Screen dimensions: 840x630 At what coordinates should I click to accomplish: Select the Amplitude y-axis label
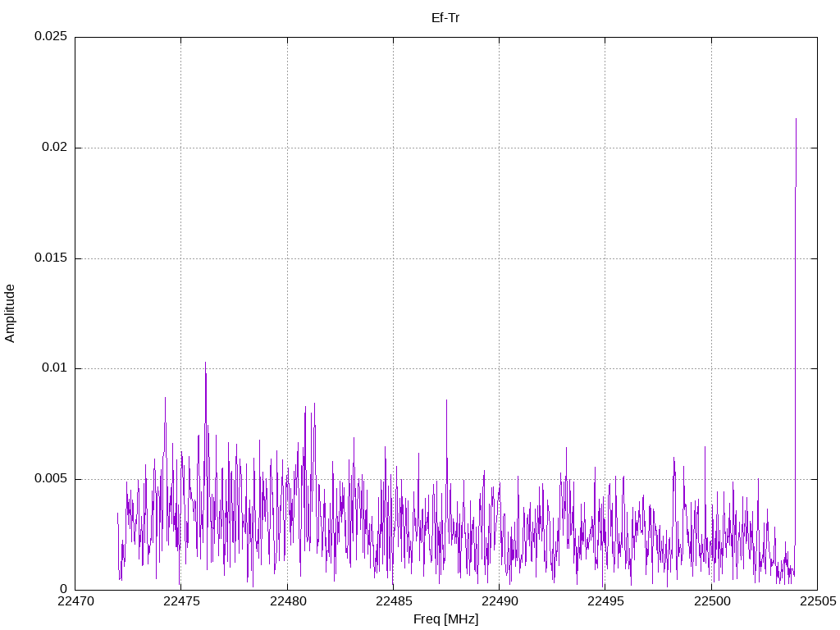10,313
